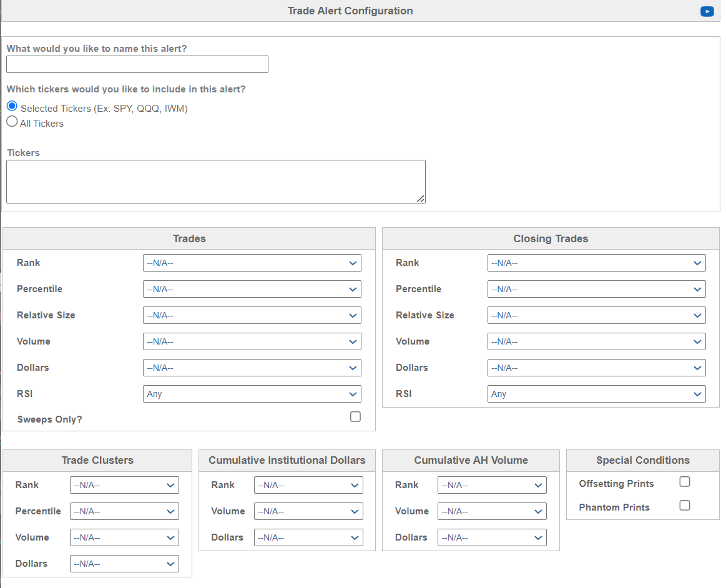This screenshot has height=588, width=726.
Task: Open the Cumulative AH Volume Dollars dropdown
Action: [492, 537]
